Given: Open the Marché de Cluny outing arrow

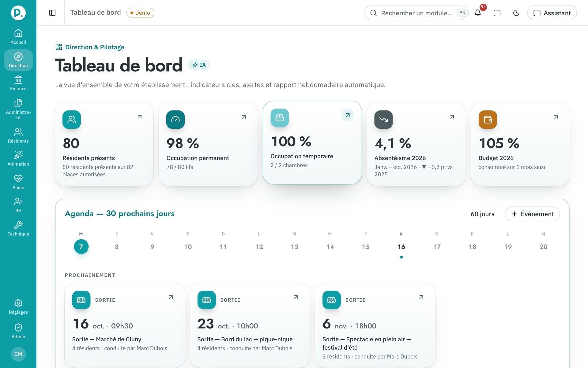Looking at the screenshot, I should 171,297.
